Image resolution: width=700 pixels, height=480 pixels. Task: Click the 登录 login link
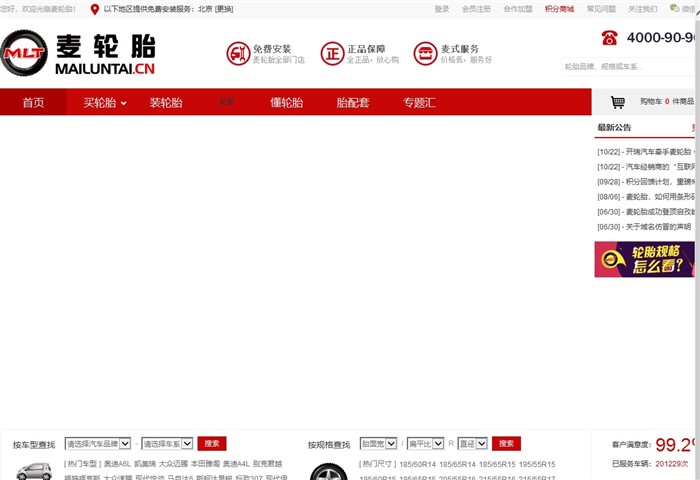tap(442, 9)
